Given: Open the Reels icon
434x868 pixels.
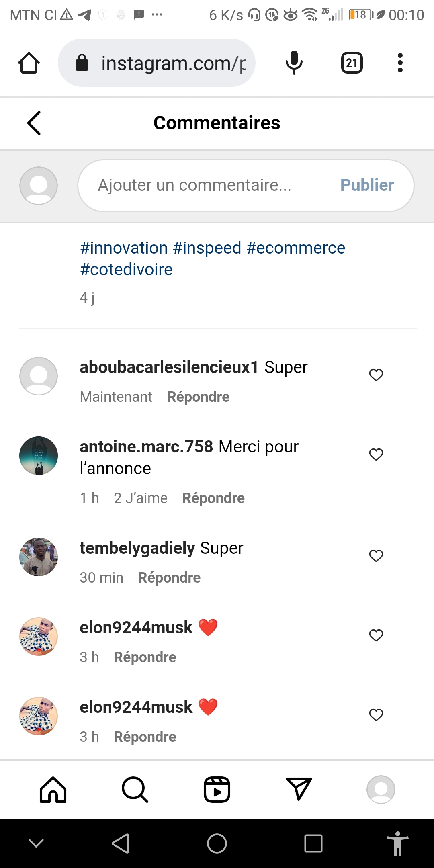Looking at the screenshot, I should click(x=217, y=790).
